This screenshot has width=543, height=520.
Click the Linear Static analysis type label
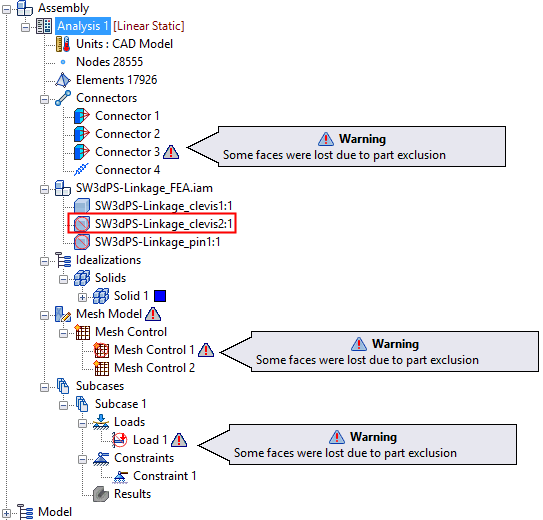pos(149,26)
